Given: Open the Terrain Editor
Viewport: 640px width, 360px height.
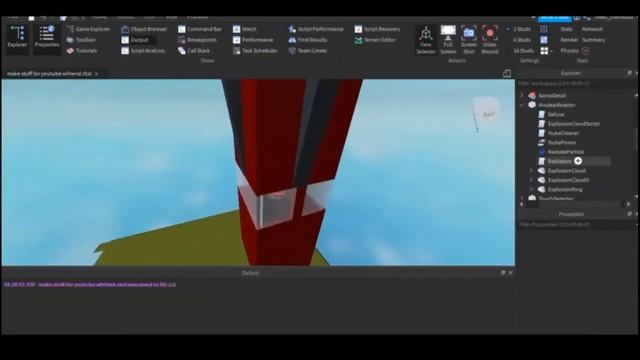Looking at the screenshot, I should pos(375,40).
